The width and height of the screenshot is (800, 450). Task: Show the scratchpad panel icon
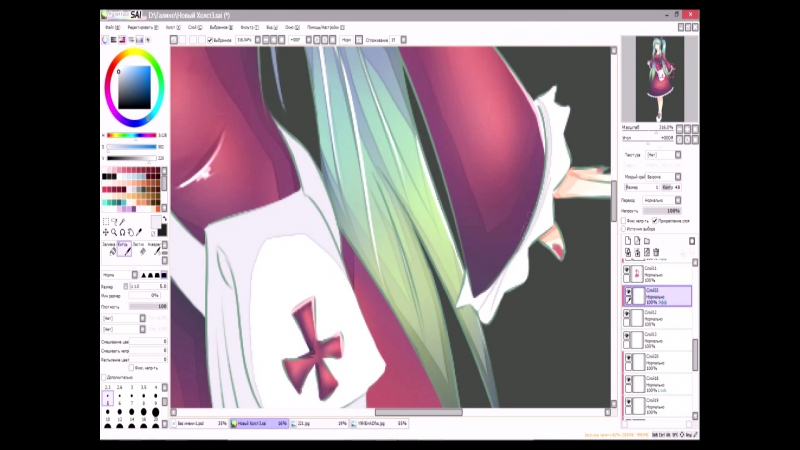pyautogui.click(x=148, y=40)
